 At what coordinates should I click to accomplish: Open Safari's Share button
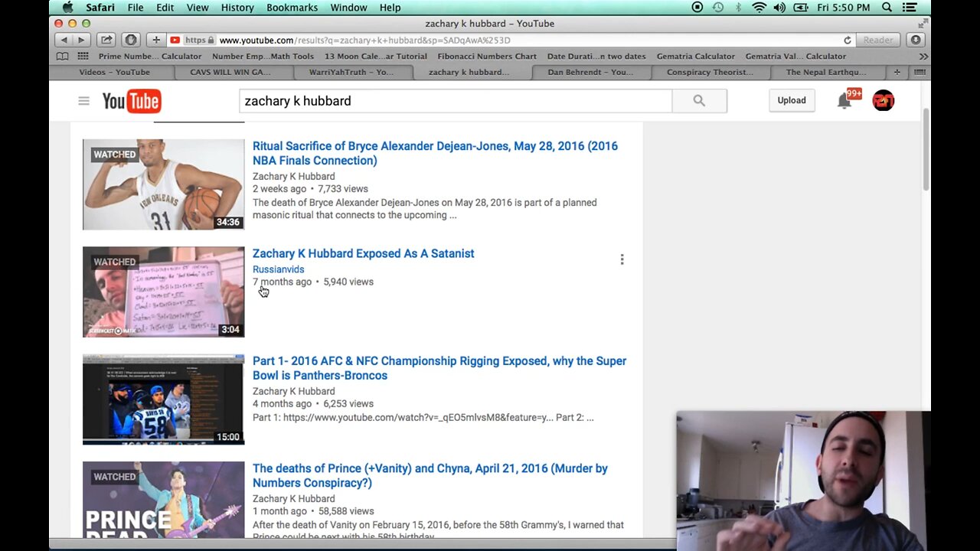(106, 40)
